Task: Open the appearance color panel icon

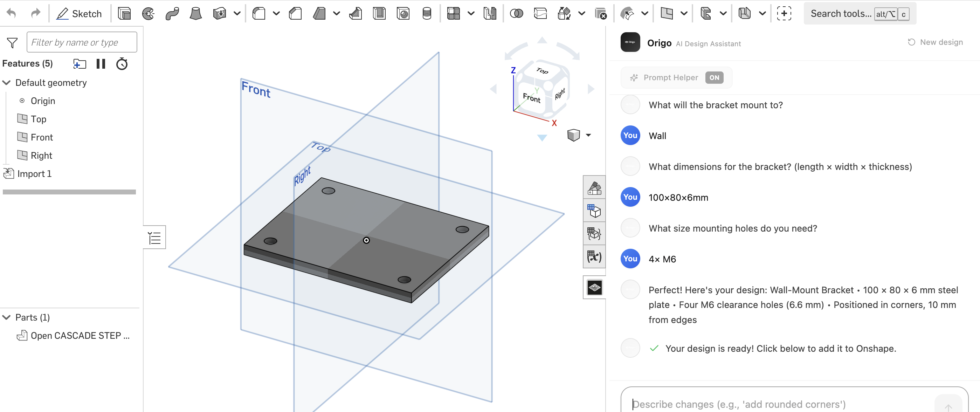Action: 594,187
